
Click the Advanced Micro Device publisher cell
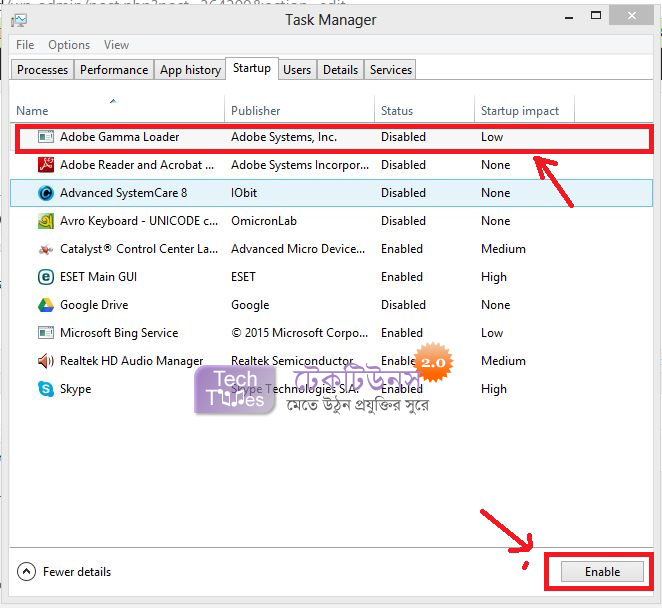[x=298, y=249]
